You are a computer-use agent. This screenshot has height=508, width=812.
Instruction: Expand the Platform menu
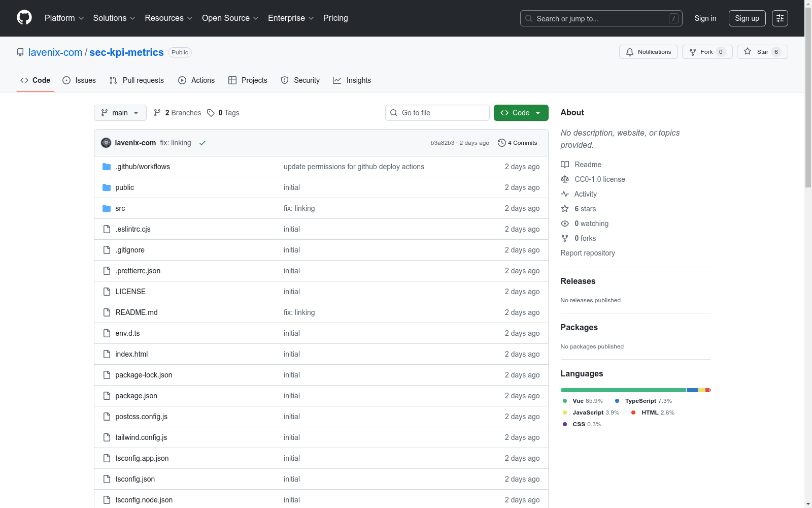tap(64, 18)
